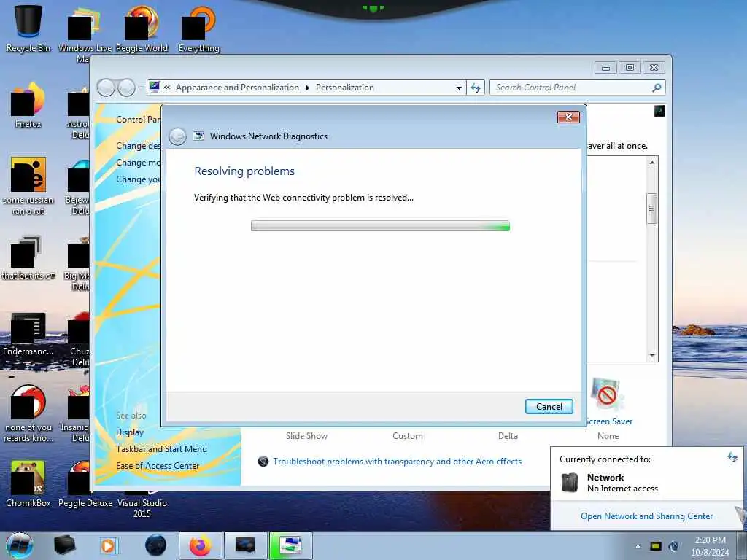
Task: Minimize the Personalization window
Action: tap(605, 68)
